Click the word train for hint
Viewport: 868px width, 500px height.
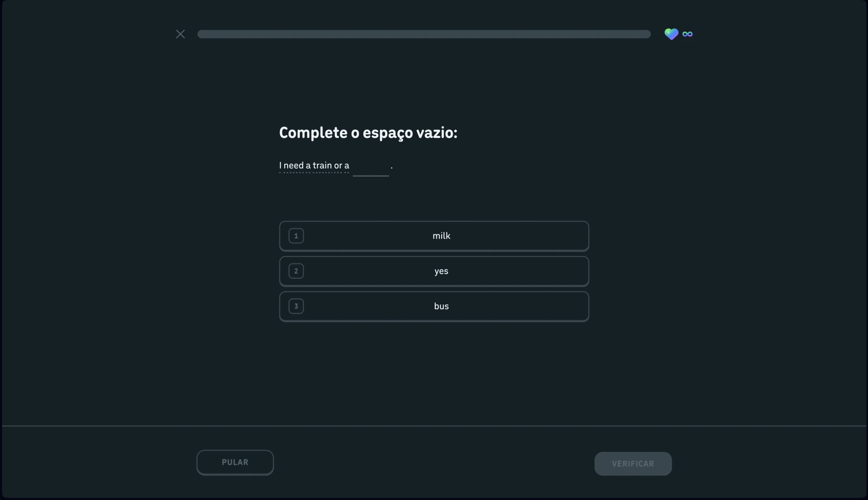322,166
